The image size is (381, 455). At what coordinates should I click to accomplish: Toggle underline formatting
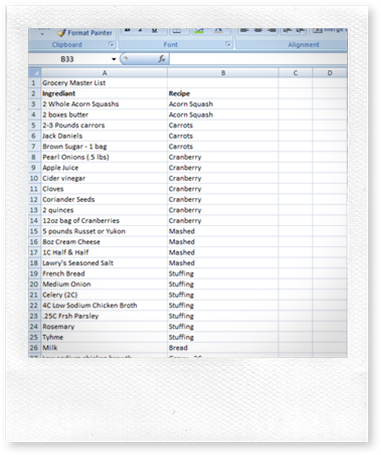pos(154,31)
